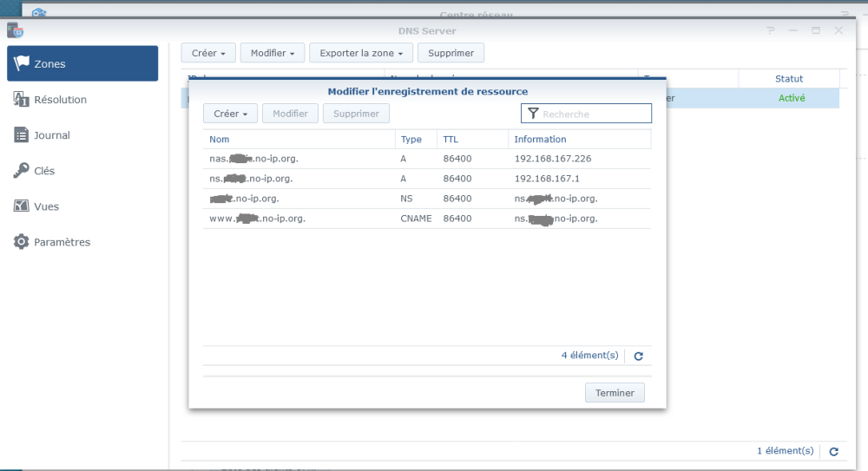
Task: Refresh the resource record list in dialog
Action: [x=638, y=356]
